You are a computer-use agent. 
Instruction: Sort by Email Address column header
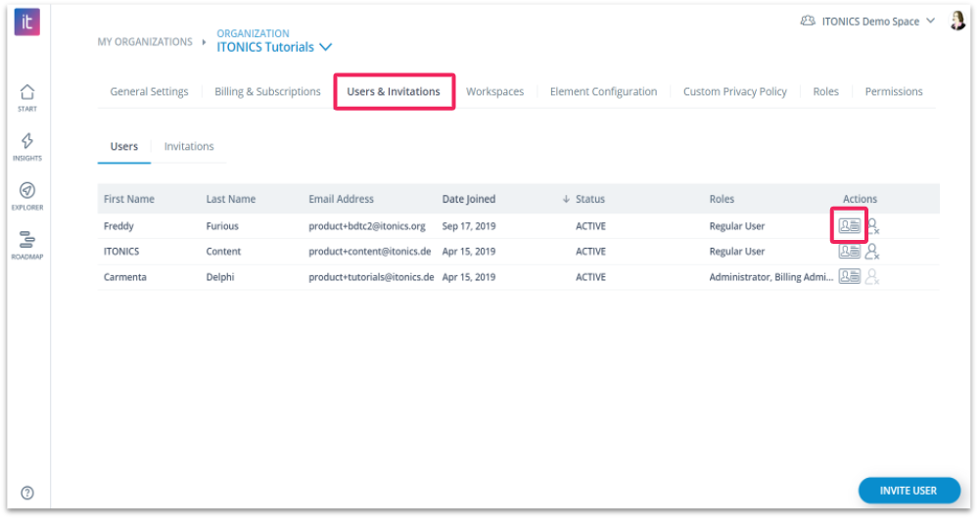click(341, 199)
